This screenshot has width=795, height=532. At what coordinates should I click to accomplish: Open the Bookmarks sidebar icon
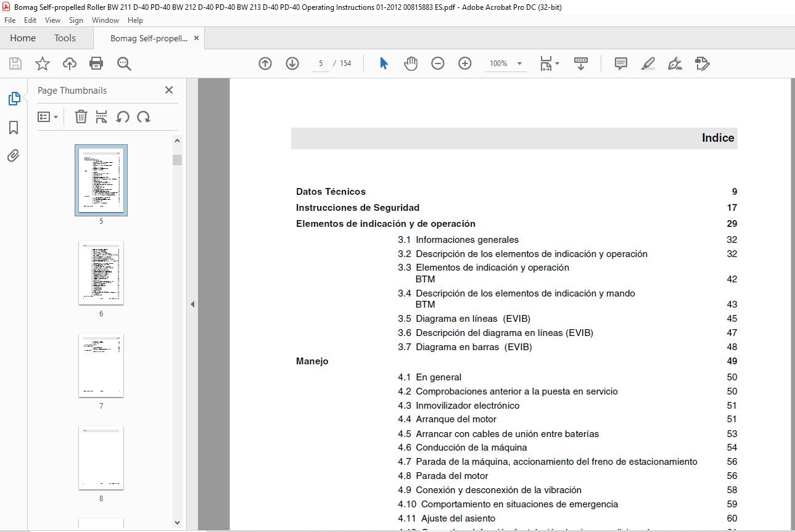click(x=14, y=128)
